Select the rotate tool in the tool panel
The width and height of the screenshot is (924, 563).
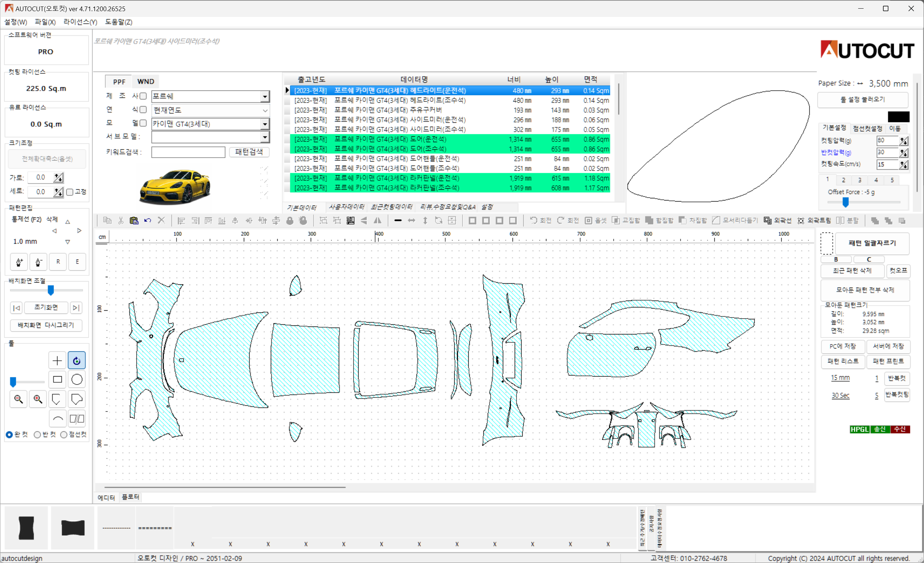coord(77,360)
